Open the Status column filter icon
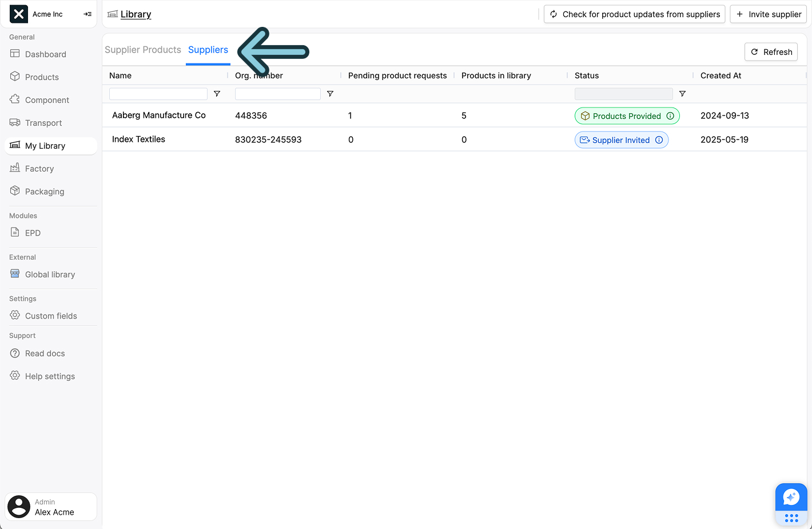The image size is (812, 529). coord(682,94)
